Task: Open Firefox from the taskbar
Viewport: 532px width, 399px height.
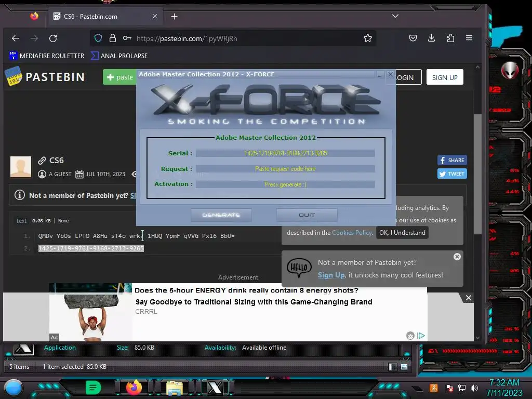Action: coord(134,388)
